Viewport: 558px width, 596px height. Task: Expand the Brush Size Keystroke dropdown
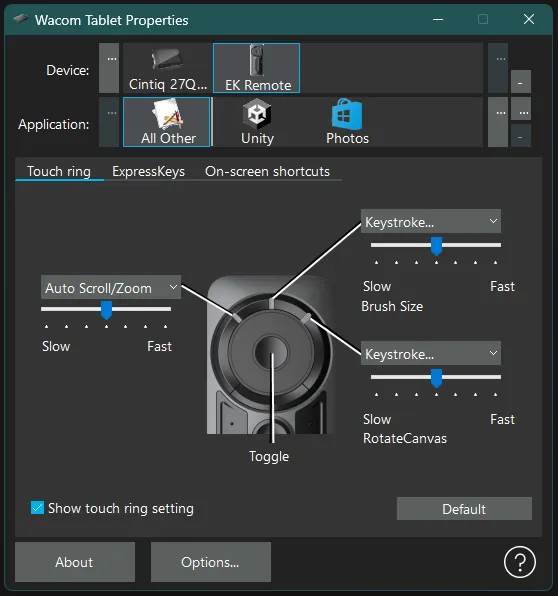point(431,222)
